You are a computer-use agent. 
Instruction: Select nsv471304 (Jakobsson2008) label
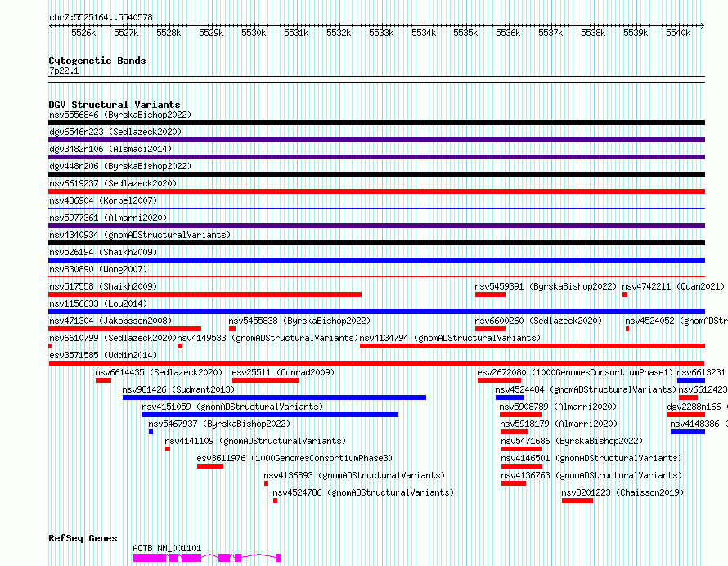[x=110, y=321]
